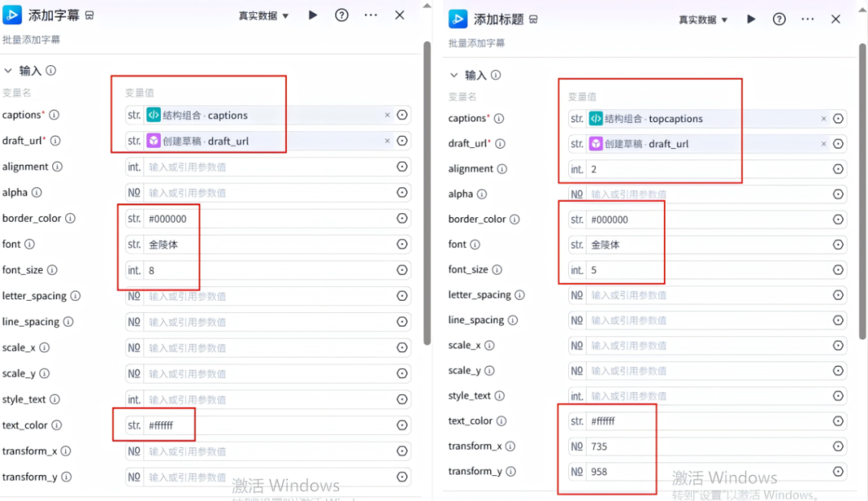Remove 创建草稿 · draft_url reference in 添加字幕 panel
The image size is (868, 501).
(x=387, y=141)
